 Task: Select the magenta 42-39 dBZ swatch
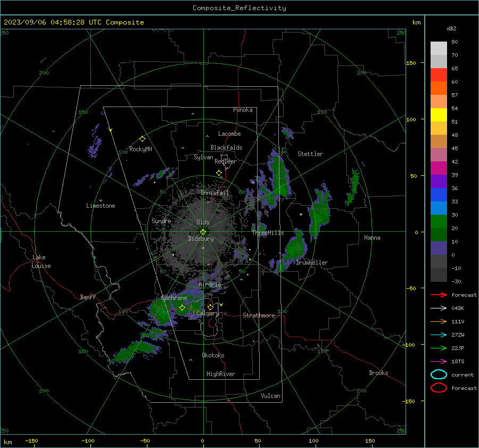[x=439, y=168]
